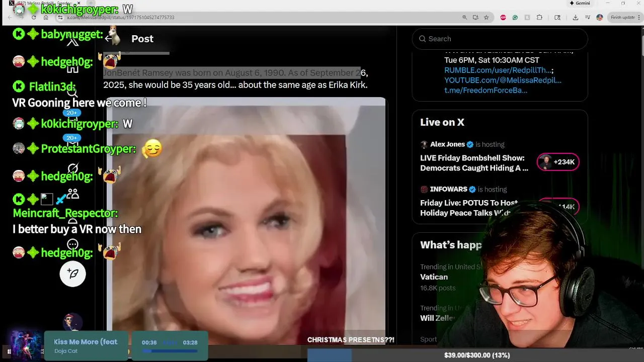This screenshot has height=362, width=644.
Task: Open the browser downloads icon
Action: [576, 17]
